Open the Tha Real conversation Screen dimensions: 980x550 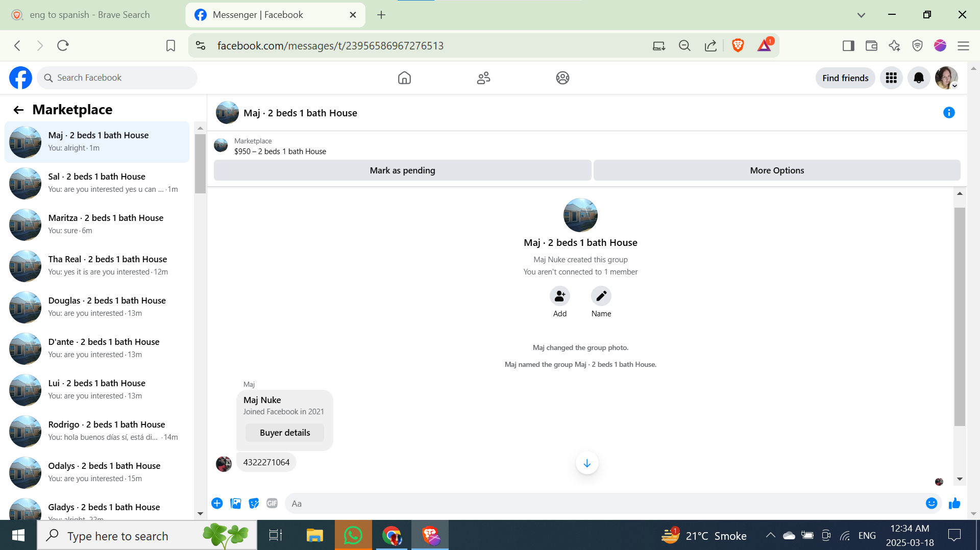pyautogui.click(x=97, y=266)
